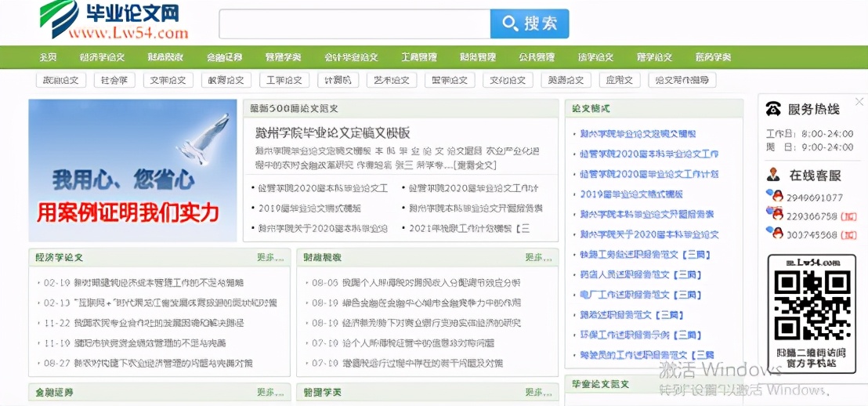Click the telephone icon beside 服务热线
This screenshot has width=868, height=406.
tap(772, 109)
